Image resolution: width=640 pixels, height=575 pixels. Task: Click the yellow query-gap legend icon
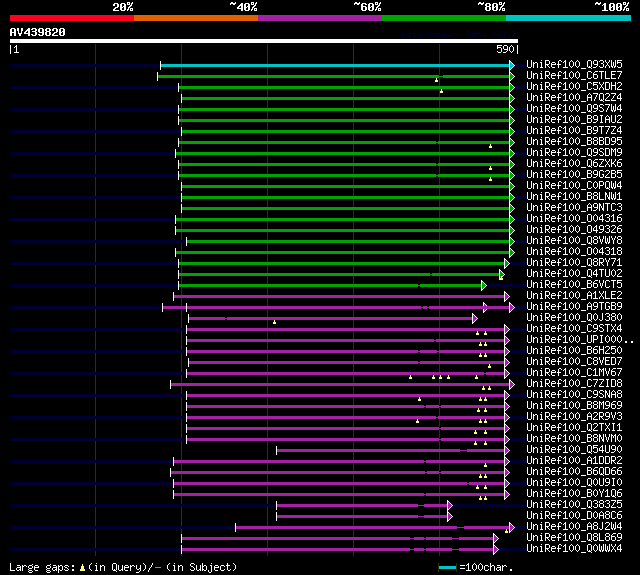[82, 567]
